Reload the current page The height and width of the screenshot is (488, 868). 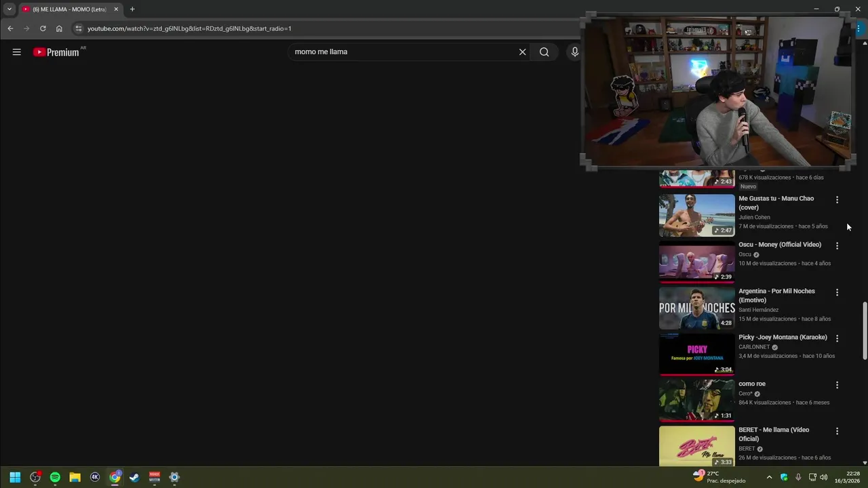point(43,28)
